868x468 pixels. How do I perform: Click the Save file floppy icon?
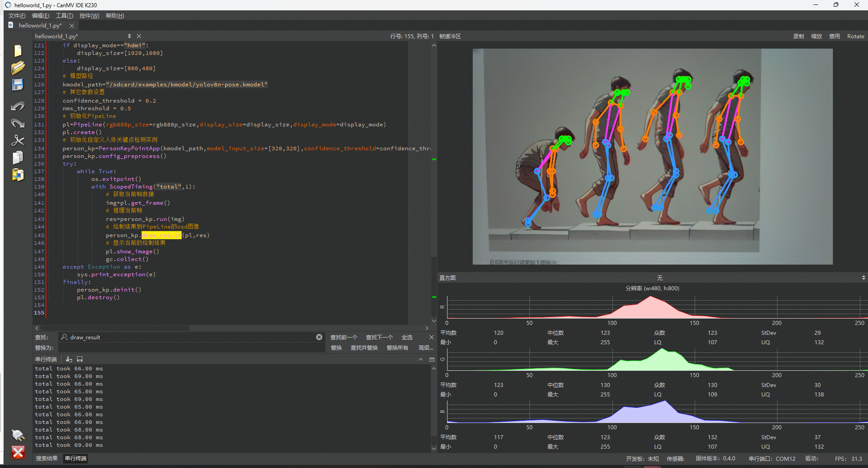(x=18, y=85)
